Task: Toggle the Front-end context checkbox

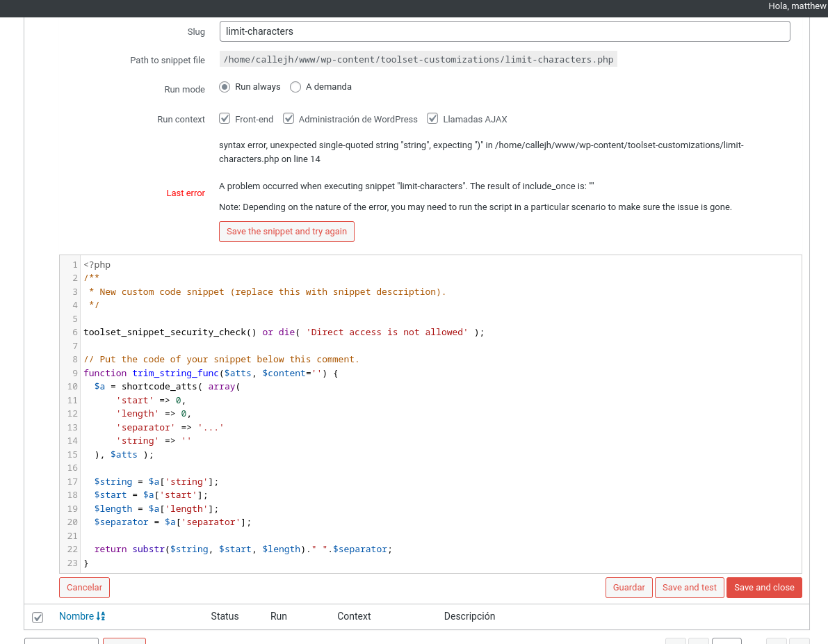Action: 225,118
